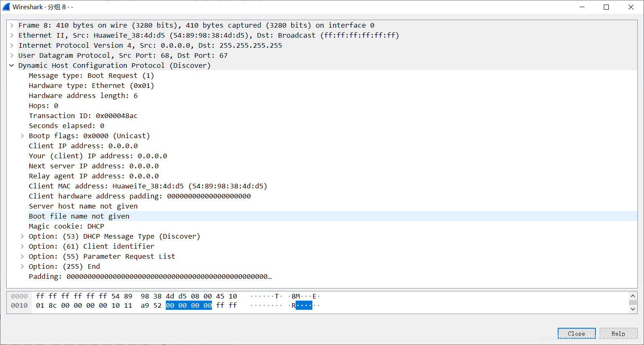Screen dimensions: 644x345
Task: Expand Internet Protocol Version 4 row
Action: (12, 45)
